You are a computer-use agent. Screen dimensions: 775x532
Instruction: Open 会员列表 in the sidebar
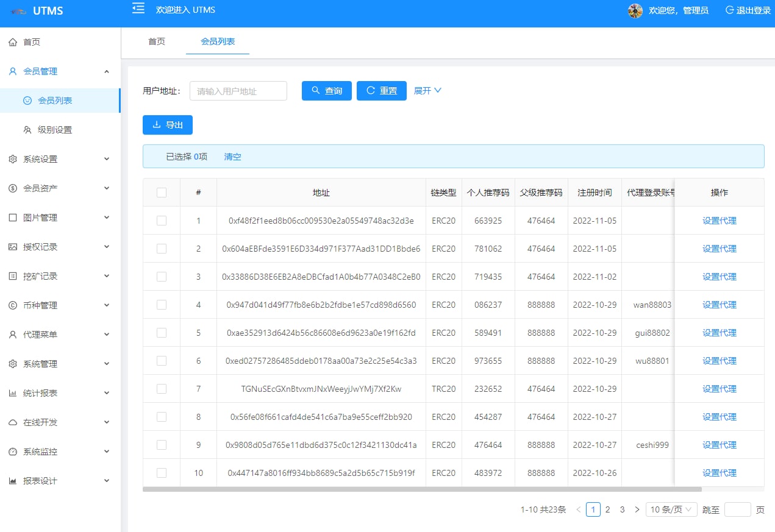tap(60, 101)
